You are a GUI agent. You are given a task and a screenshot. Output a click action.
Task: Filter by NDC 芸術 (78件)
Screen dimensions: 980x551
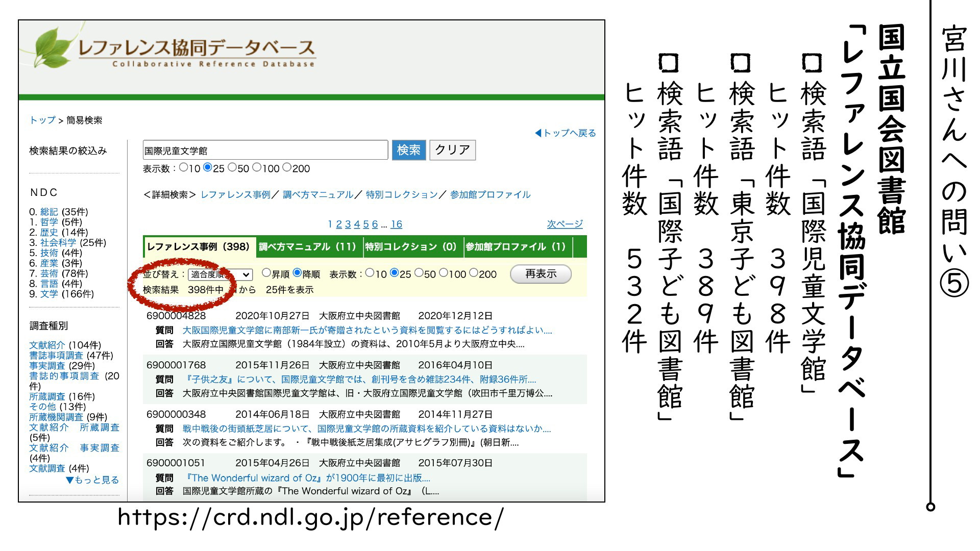pos(49,273)
